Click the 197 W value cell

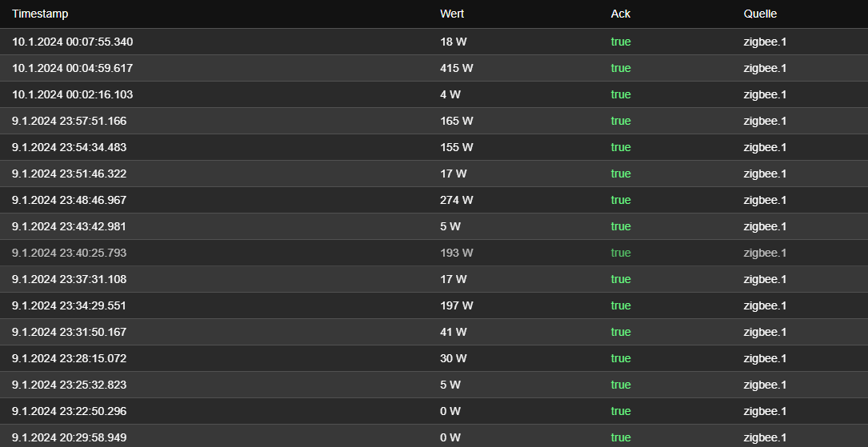click(x=457, y=306)
